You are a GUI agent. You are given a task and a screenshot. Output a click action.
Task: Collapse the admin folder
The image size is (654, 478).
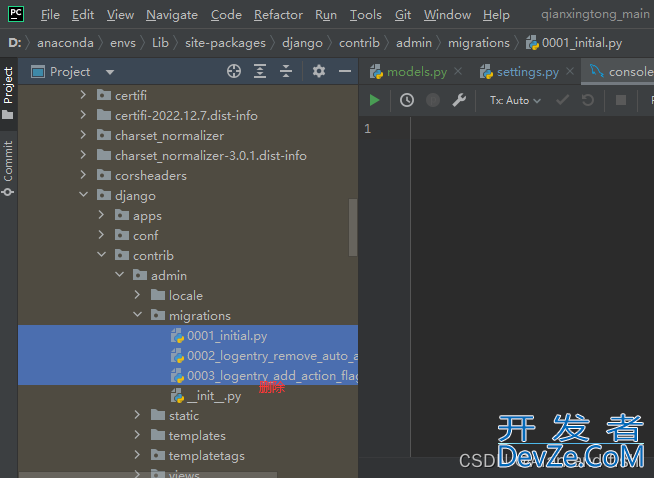pos(119,275)
